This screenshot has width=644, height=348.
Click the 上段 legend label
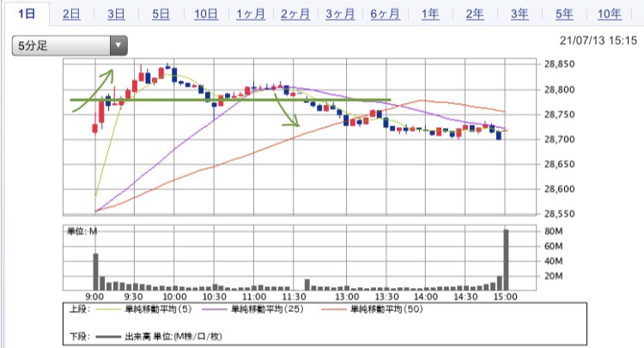[x=80, y=309]
